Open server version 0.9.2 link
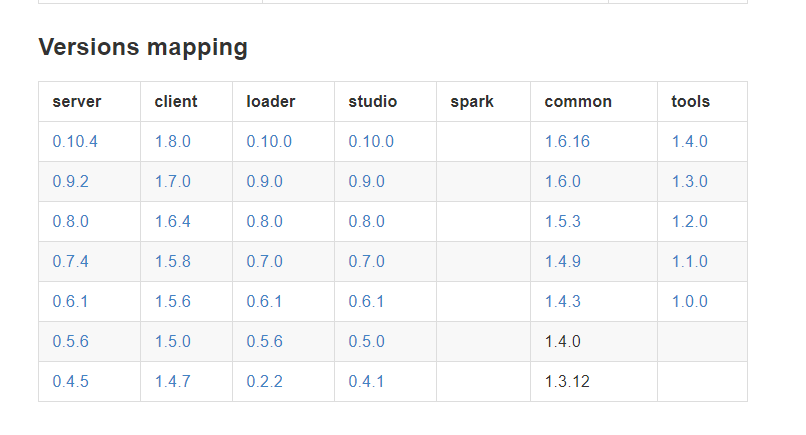The height and width of the screenshot is (435, 806). (70, 182)
